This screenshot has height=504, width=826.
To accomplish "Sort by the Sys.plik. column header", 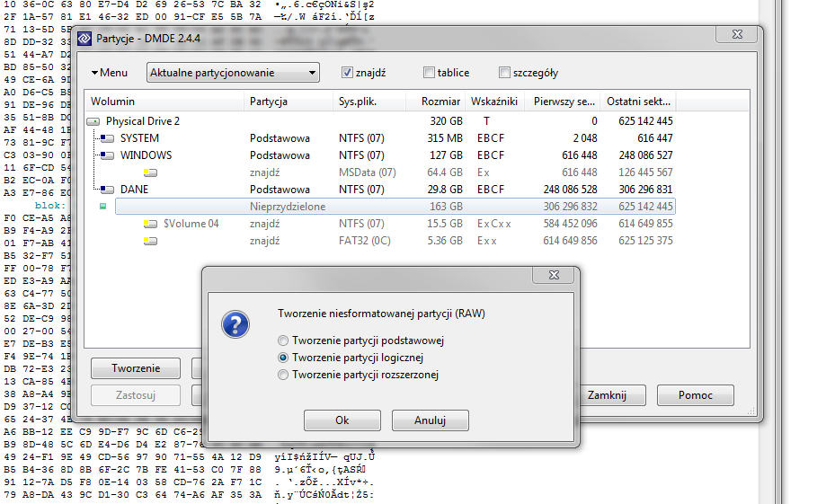I will 369,102.
